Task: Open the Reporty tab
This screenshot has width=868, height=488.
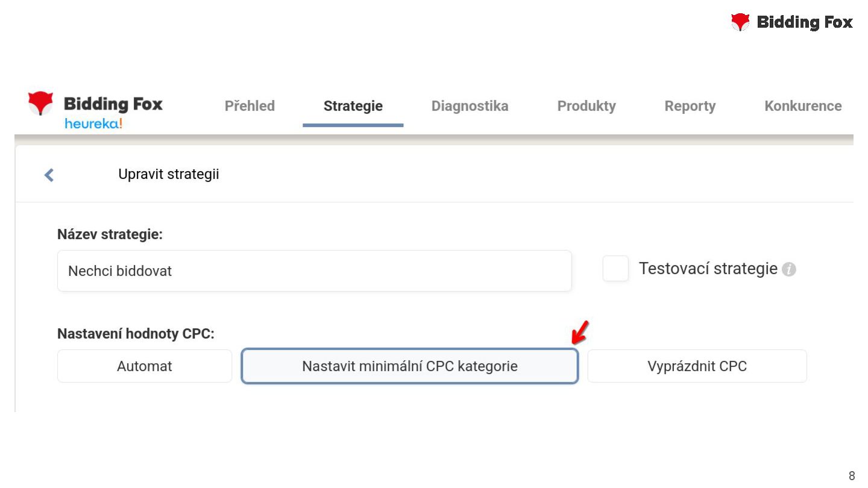Action: [690, 106]
